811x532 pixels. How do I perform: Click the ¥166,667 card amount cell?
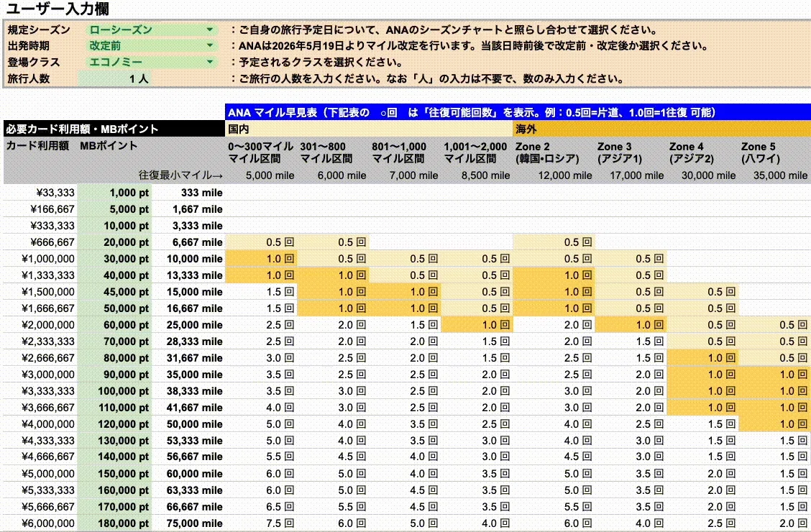coord(41,209)
